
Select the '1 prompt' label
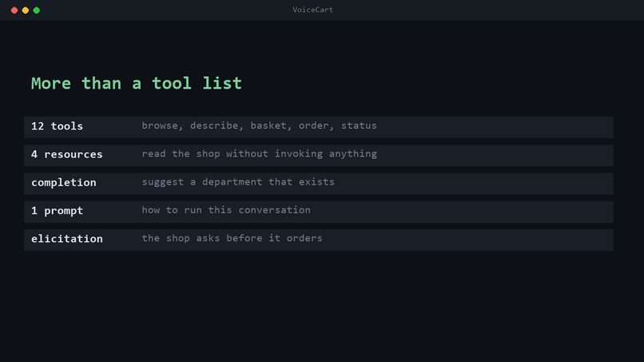click(x=57, y=211)
